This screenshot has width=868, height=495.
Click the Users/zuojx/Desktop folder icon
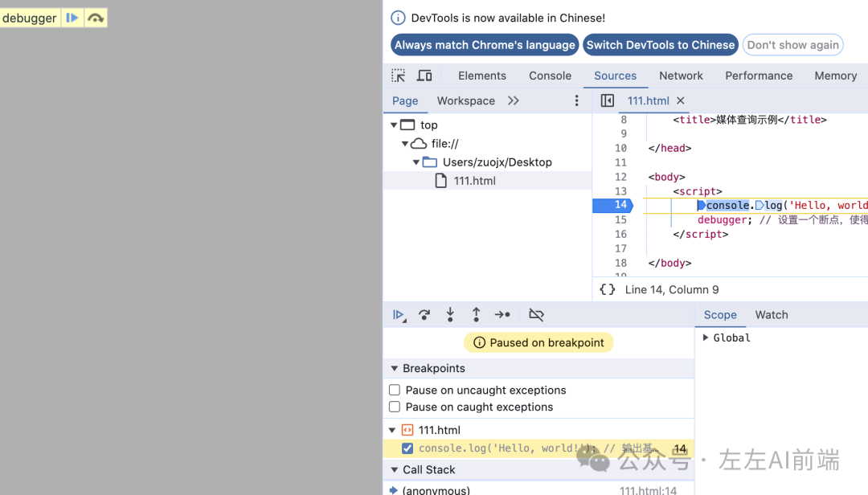click(429, 162)
